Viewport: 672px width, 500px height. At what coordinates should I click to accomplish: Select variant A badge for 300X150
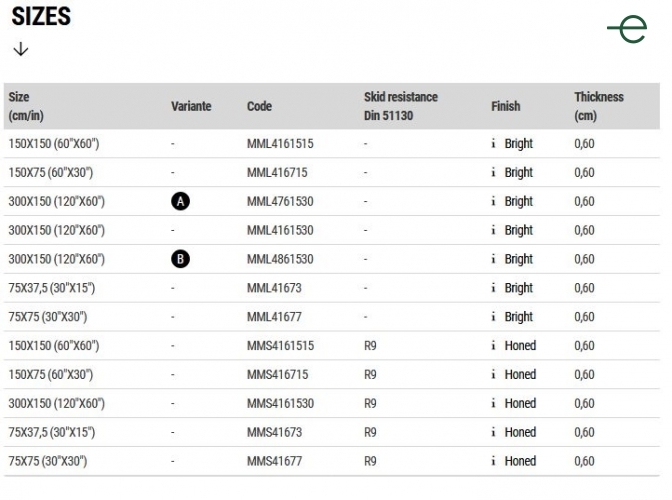click(x=180, y=201)
